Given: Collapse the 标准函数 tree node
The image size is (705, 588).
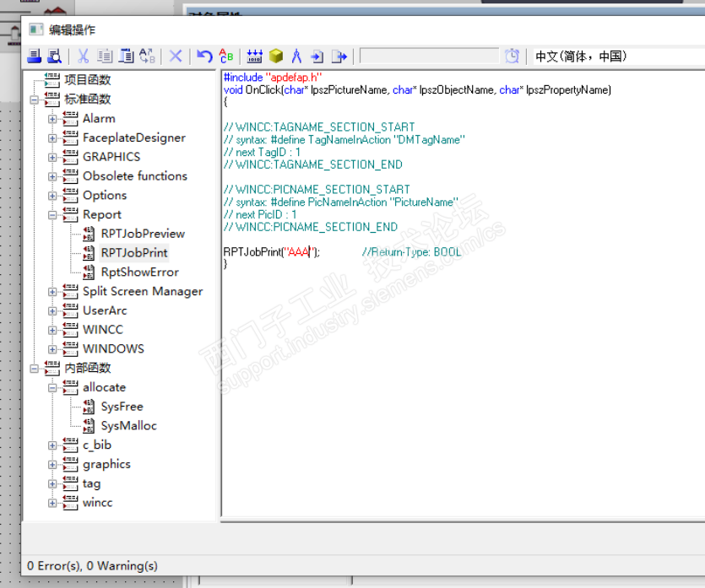Looking at the screenshot, I should tap(34, 100).
